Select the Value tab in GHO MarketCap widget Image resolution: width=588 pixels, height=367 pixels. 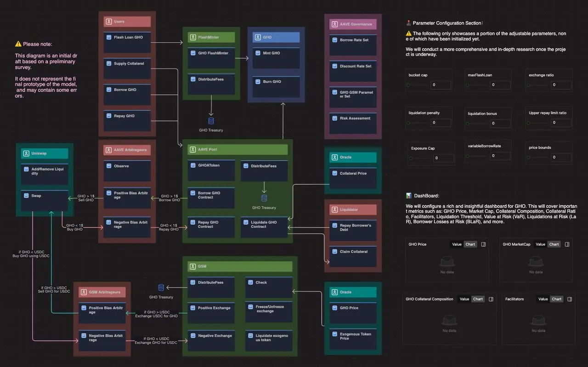(541, 244)
